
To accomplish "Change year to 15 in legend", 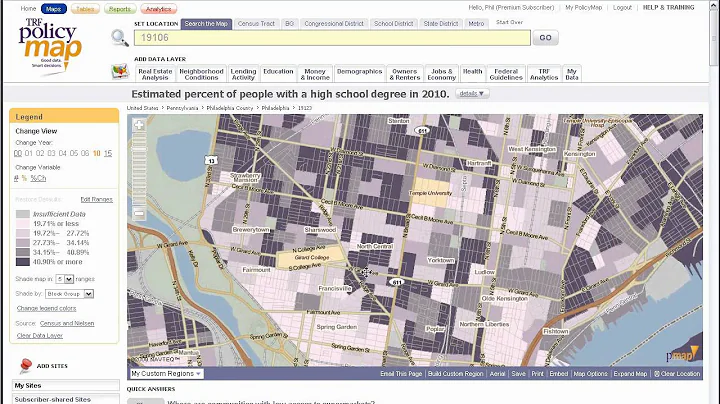I will pyautogui.click(x=108, y=153).
